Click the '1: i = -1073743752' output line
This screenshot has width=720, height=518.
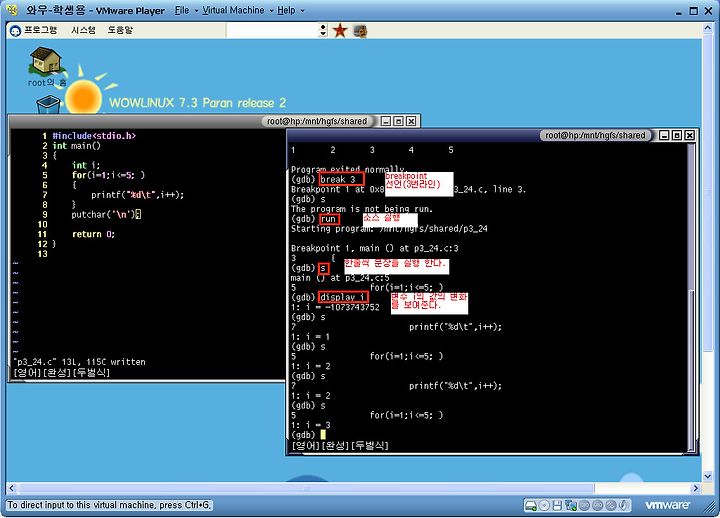[335, 307]
